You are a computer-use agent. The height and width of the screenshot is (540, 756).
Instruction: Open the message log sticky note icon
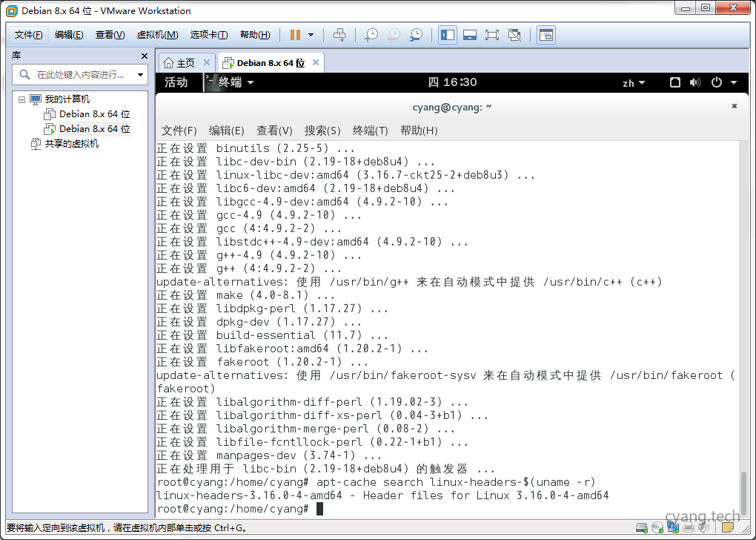click(728, 527)
